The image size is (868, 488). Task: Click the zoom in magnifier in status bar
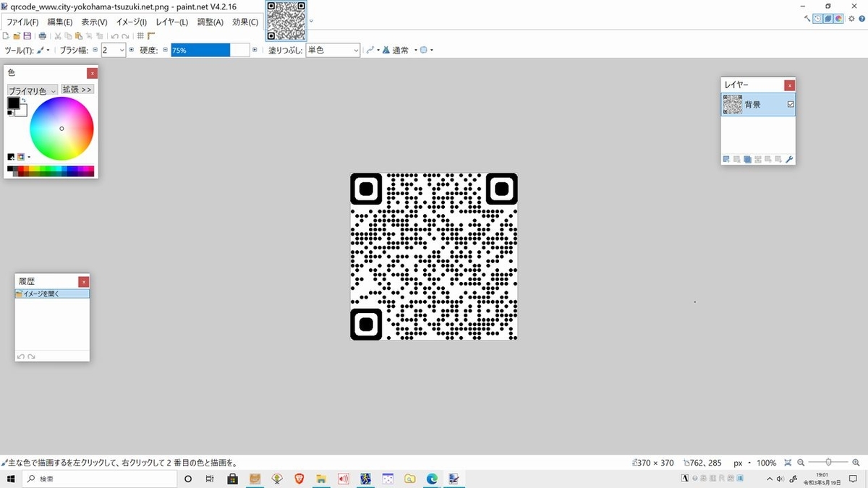[856, 462]
